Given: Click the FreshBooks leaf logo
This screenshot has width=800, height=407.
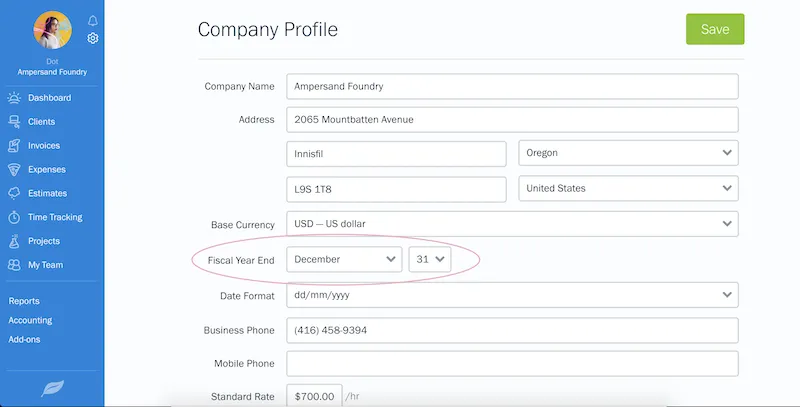Looking at the screenshot, I should (52, 388).
